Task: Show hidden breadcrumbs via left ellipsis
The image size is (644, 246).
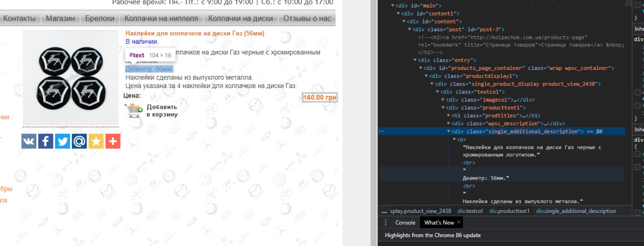Action: pos(384,211)
